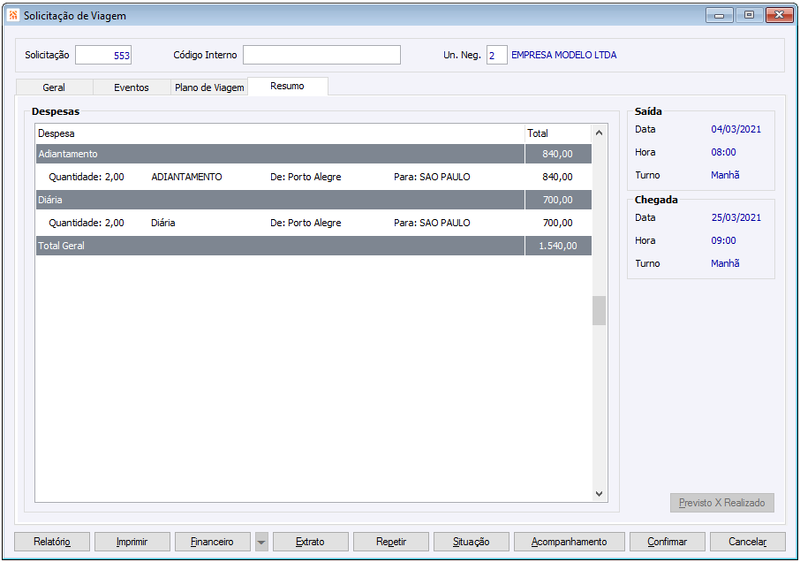Image resolution: width=800 pixels, height=562 pixels.
Task: Click the scrollbar down arrow in Despesas
Action: pyautogui.click(x=599, y=494)
